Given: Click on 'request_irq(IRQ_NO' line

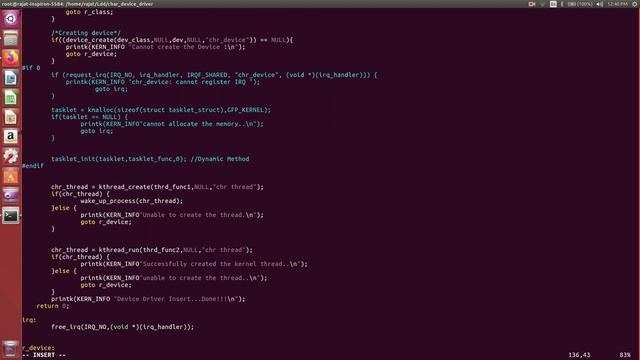Looking at the screenshot, I should point(214,75).
